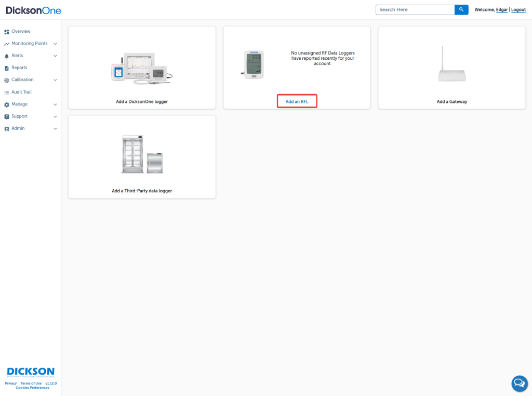Image resolution: width=532 pixels, height=396 pixels.
Task: Open the Privacy link in footer
Action: 11,384
